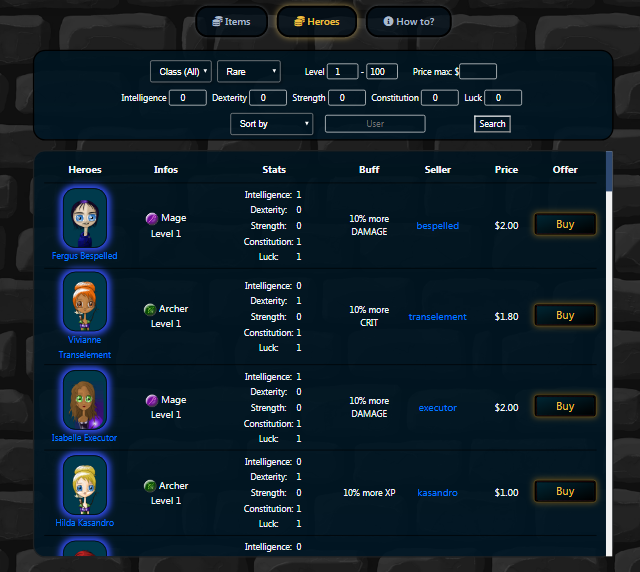Click the purple Mage class icon for Fergus

(152, 218)
